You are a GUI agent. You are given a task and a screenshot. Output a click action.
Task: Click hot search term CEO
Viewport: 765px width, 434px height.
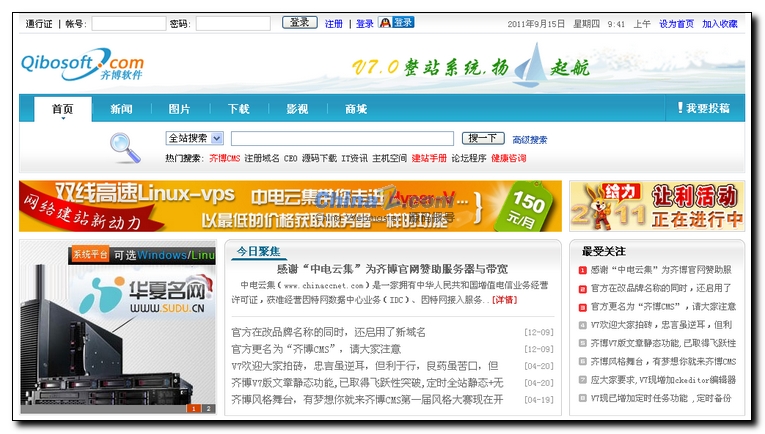(x=290, y=158)
